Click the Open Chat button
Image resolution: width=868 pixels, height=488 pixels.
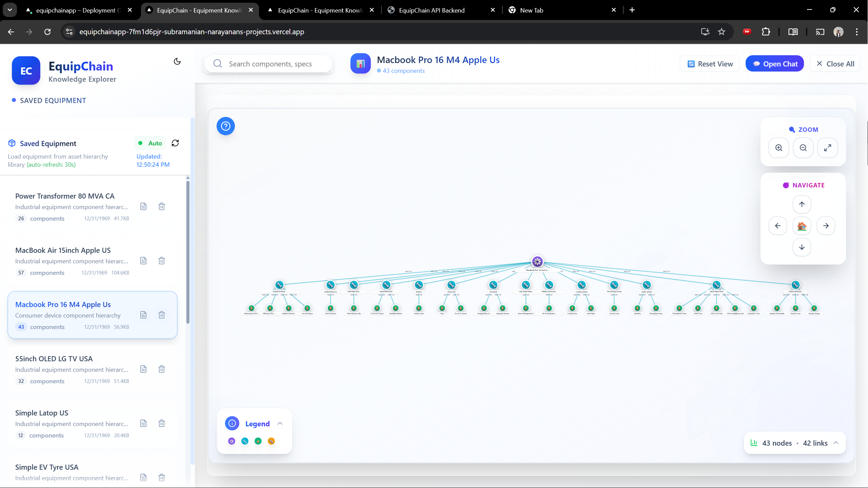click(x=774, y=64)
